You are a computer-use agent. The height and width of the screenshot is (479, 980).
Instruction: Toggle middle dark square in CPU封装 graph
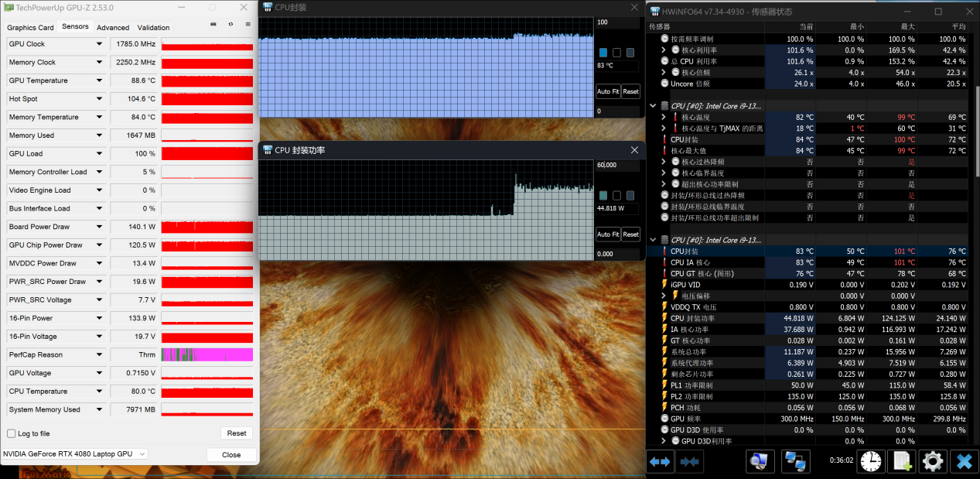pyautogui.click(x=616, y=53)
